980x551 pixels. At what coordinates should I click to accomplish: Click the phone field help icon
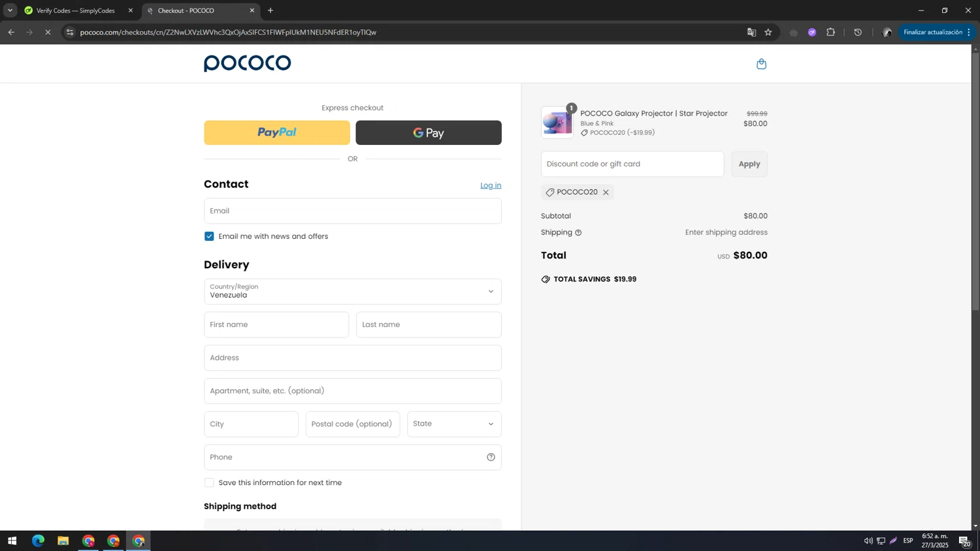point(491,457)
